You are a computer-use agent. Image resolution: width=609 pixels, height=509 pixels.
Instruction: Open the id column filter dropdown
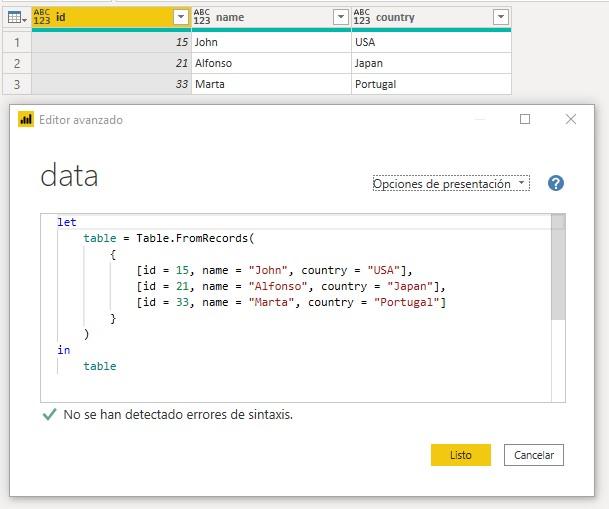pos(181,17)
